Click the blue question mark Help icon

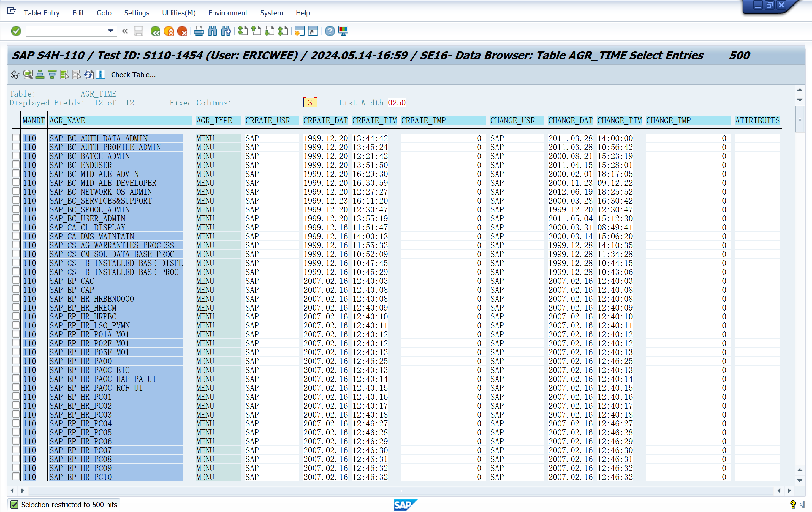[330, 31]
